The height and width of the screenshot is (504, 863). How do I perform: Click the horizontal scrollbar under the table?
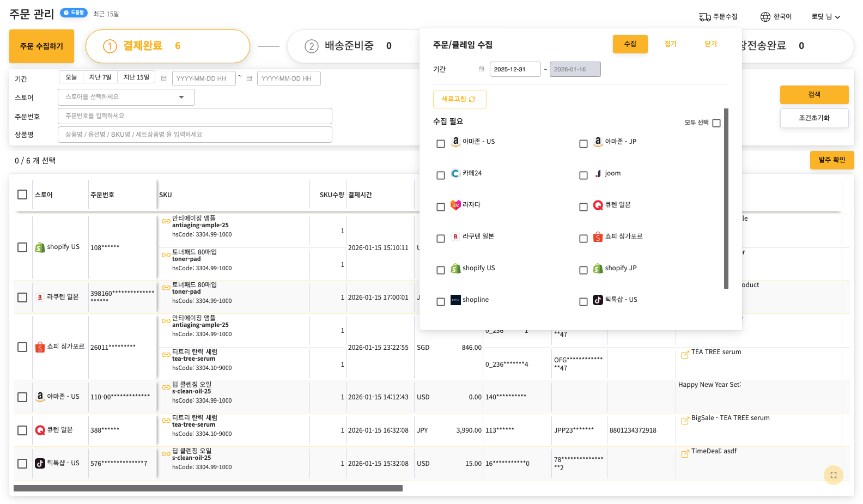(208, 488)
